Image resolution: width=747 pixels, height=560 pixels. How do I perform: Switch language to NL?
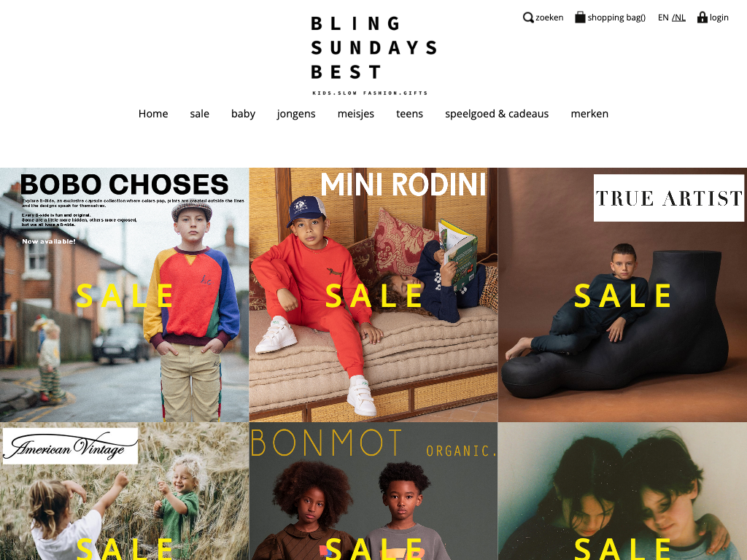(679, 17)
